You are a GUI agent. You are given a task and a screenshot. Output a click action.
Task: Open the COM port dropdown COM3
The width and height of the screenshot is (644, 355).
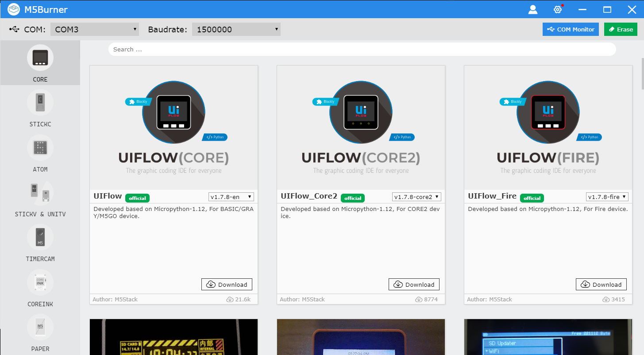pos(95,29)
